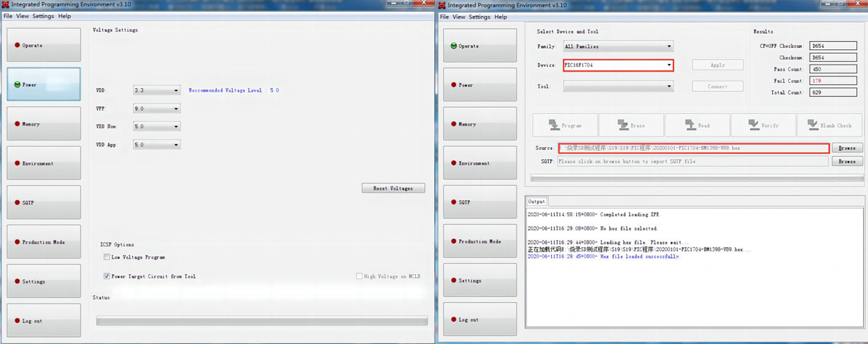The width and height of the screenshot is (868, 344).
Task: Click the Blank Check button
Action: coord(829,125)
